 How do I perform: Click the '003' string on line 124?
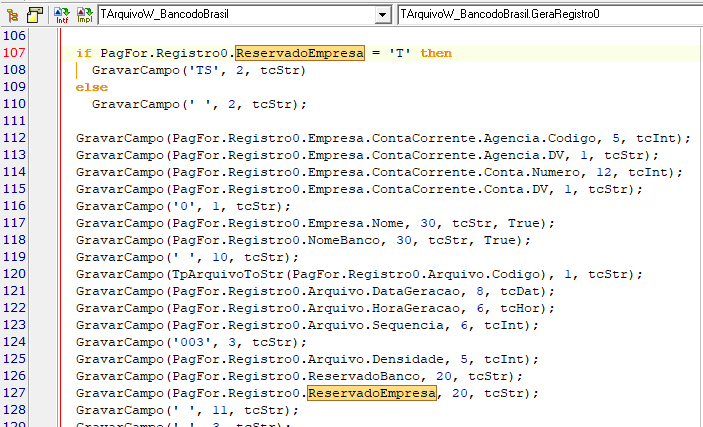tap(192, 342)
